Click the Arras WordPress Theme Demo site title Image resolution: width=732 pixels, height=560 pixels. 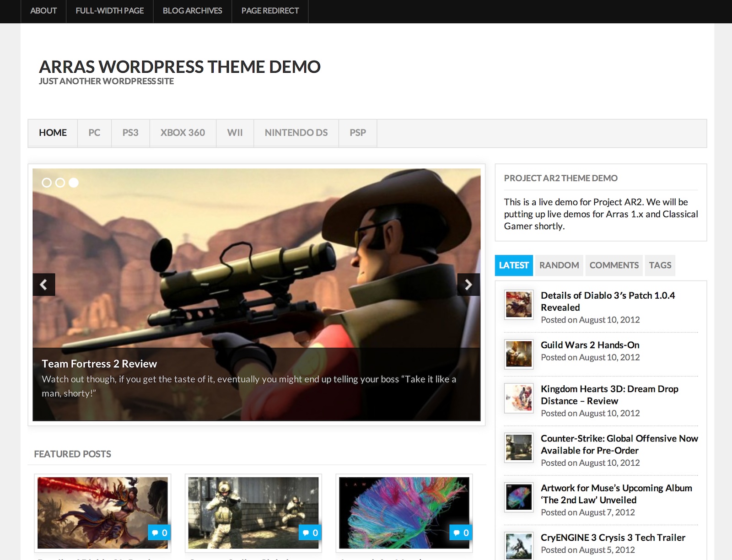(179, 67)
